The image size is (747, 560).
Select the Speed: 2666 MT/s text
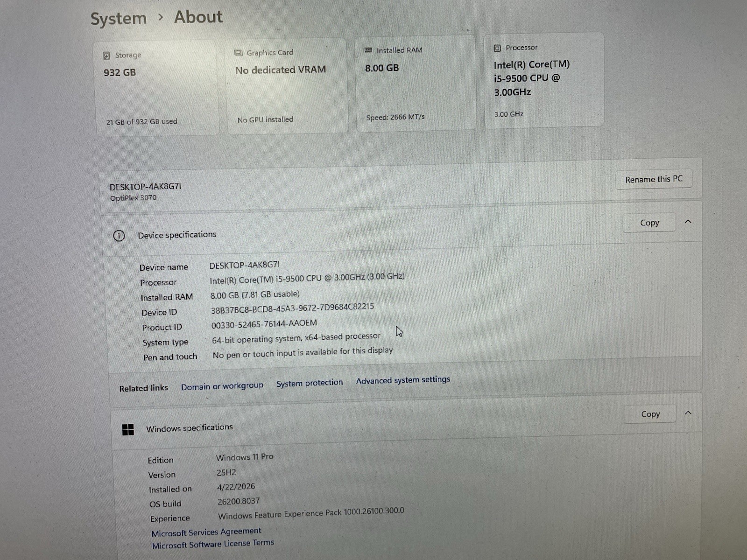(395, 117)
